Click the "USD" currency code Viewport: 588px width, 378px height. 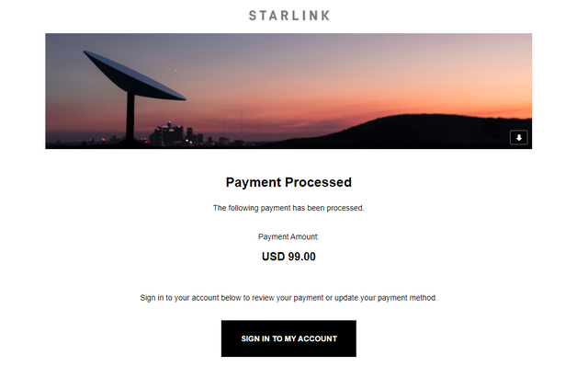click(273, 257)
